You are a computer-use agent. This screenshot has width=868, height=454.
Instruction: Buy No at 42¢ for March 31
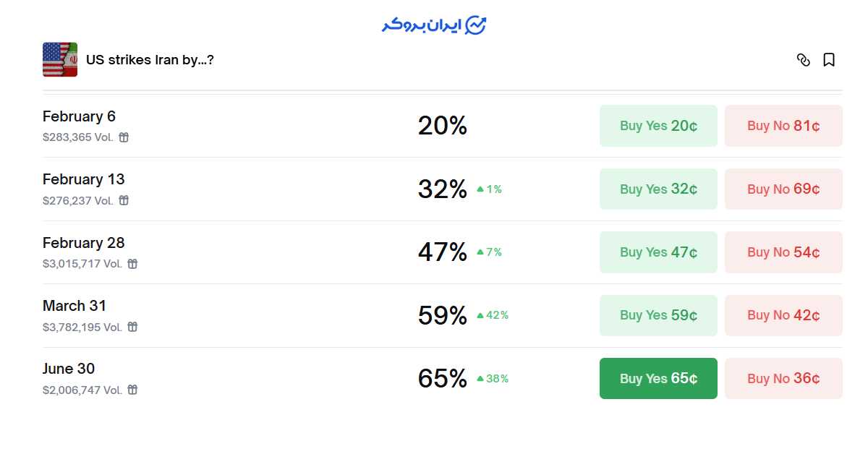click(783, 315)
